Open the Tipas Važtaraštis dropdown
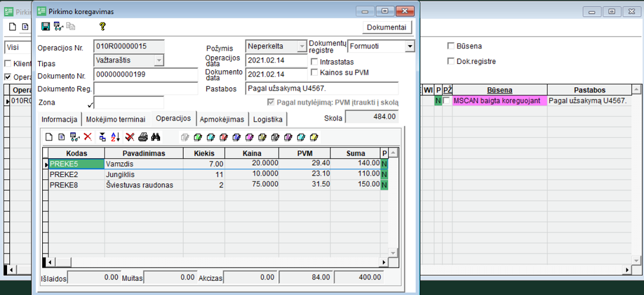Viewport: 644px width, 295px height. pos(159,60)
